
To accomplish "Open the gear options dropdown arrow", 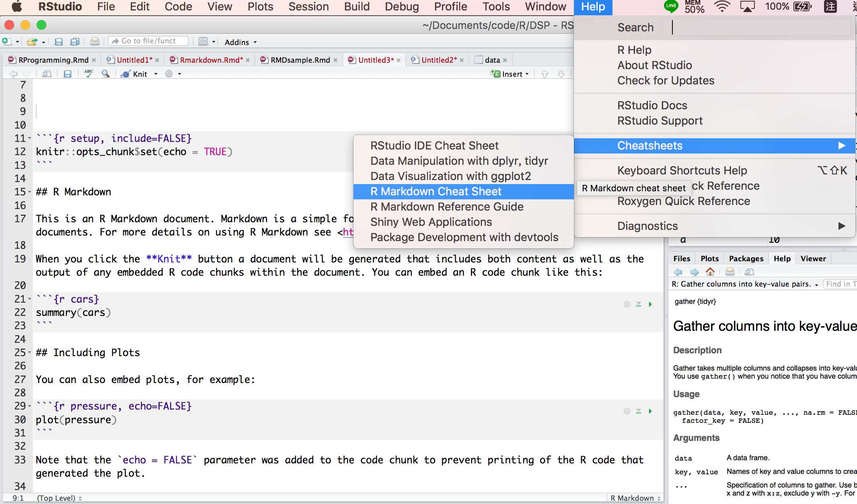I will (x=179, y=74).
